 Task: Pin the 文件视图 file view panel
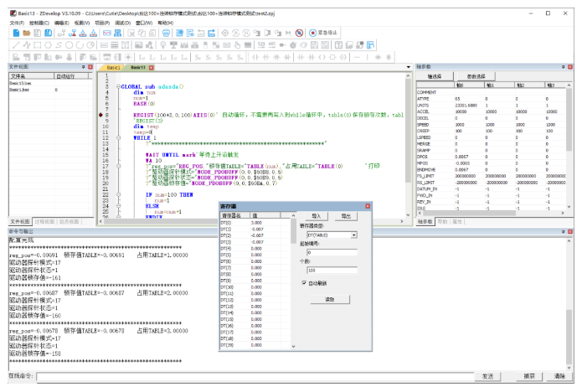[84, 67]
